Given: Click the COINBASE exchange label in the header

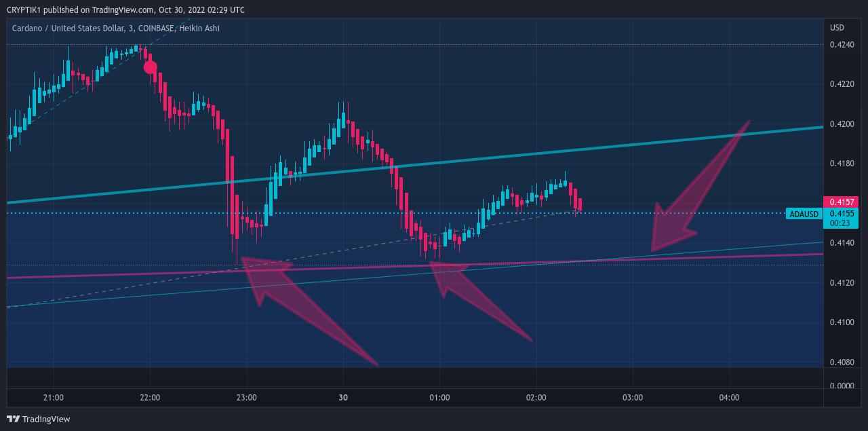Looking at the screenshot, I should 157,28.
